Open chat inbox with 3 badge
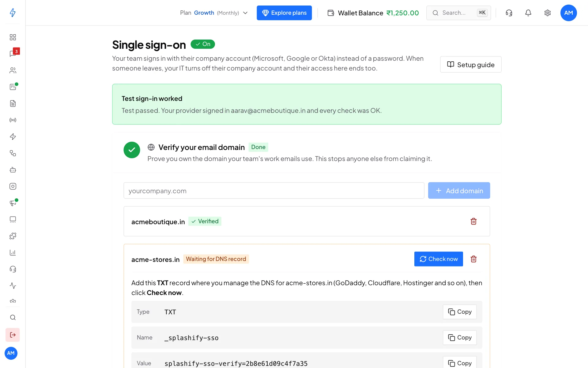 coord(13,53)
